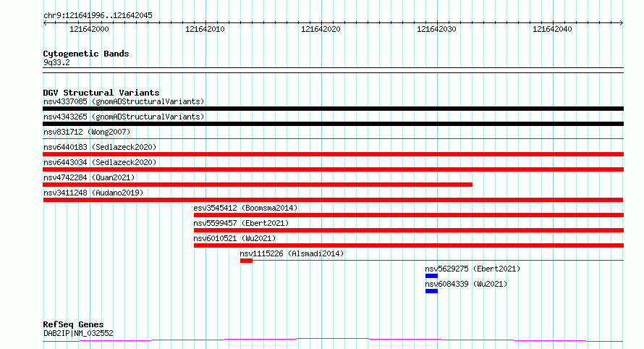The width and height of the screenshot is (644, 349).
Task: Click the nsv5599457 (Ebert2021) label
Action: pyautogui.click(x=241, y=223)
